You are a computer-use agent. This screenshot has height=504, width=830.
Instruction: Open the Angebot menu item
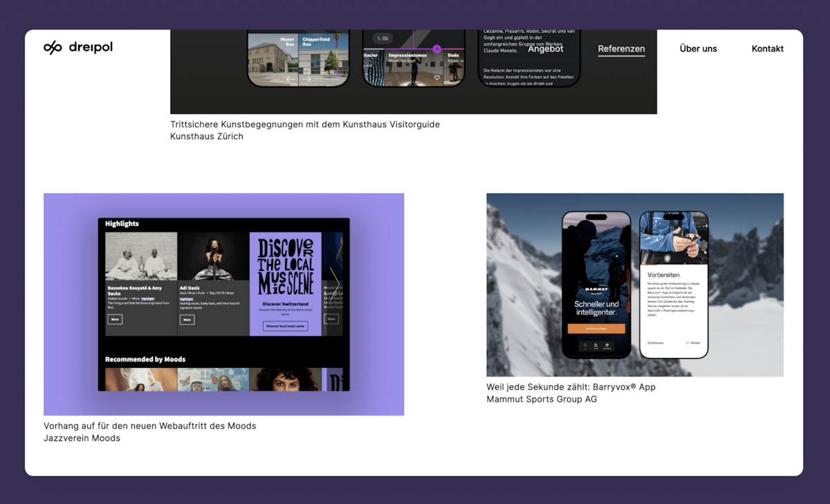(546, 48)
